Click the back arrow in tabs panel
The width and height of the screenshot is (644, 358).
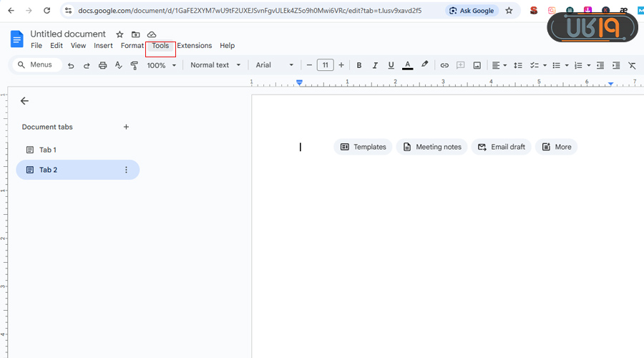click(25, 101)
